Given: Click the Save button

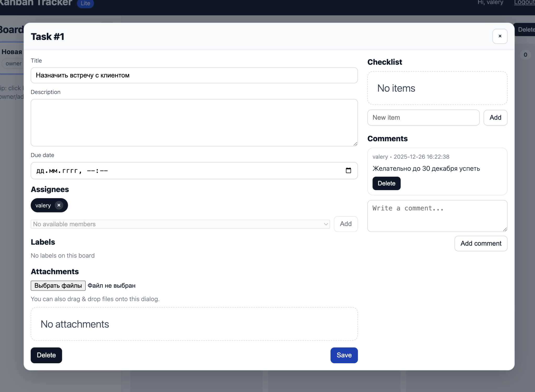Looking at the screenshot, I should point(344,355).
